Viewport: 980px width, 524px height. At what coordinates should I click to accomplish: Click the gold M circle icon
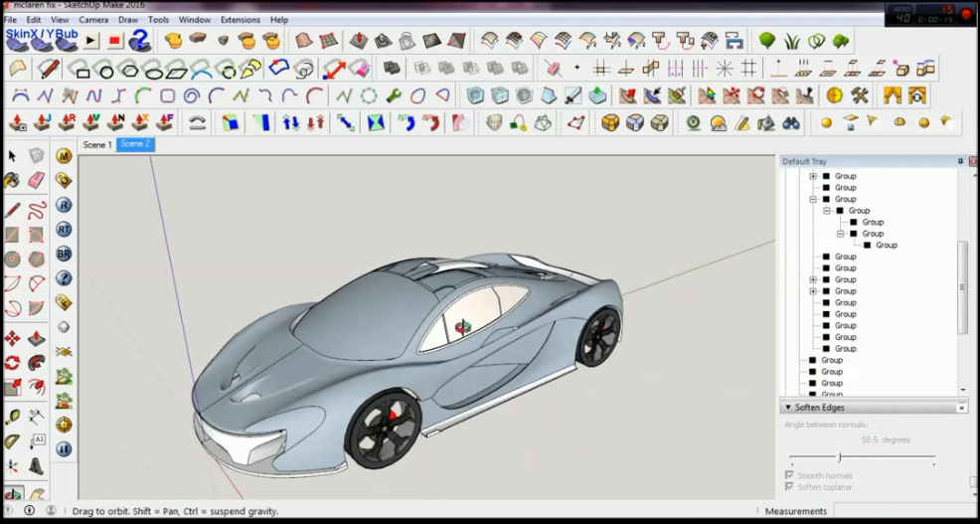pos(64,156)
